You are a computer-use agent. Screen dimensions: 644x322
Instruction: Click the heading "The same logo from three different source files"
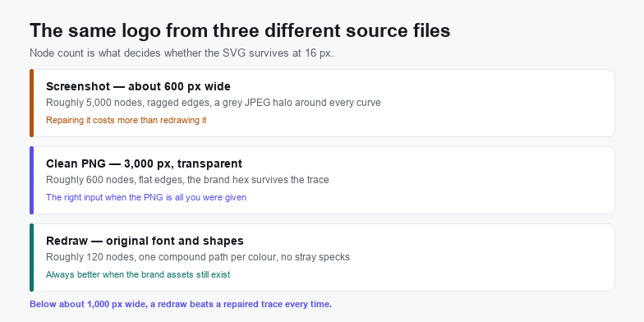(x=240, y=31)
